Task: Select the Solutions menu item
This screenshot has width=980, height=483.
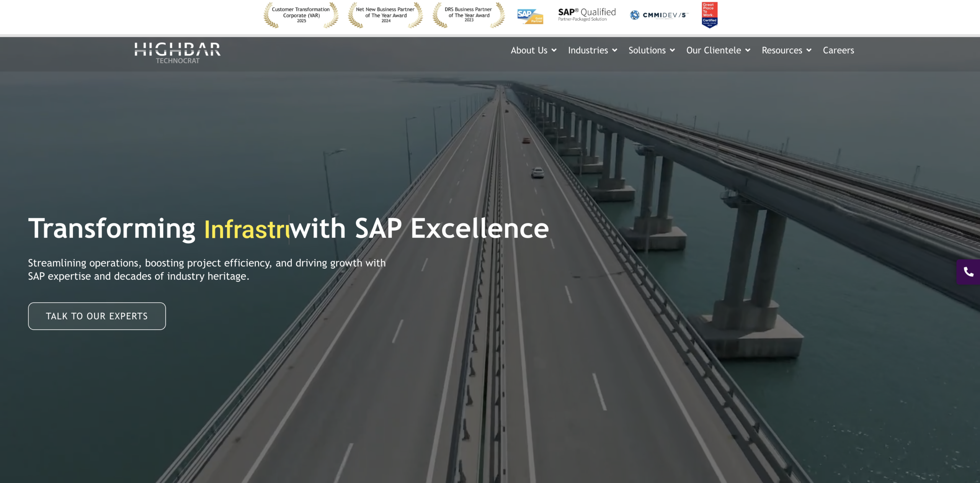Action: 647,50
